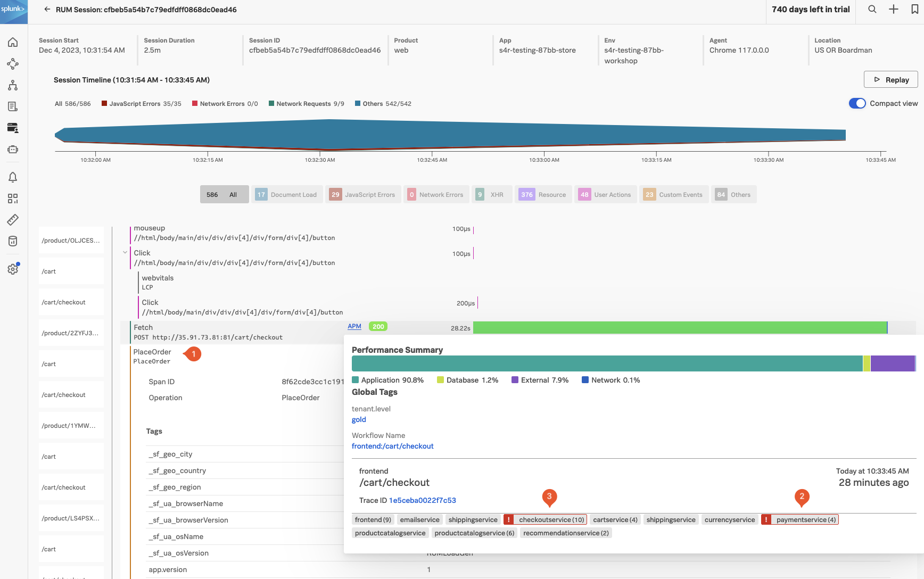Toggle Others 542/542 legend filter
The height and width of the screenshot is (579, 924).
point(383,104)
